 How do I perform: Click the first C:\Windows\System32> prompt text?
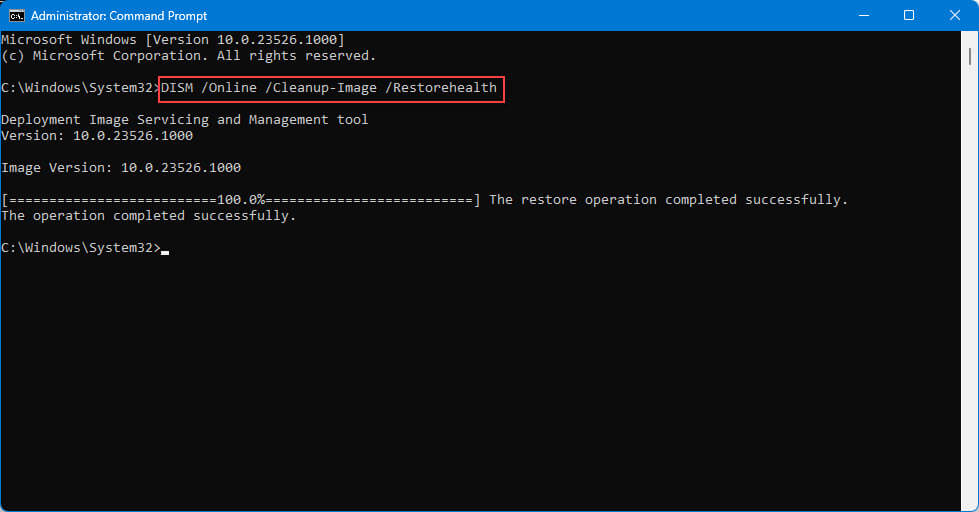[80, 88]
